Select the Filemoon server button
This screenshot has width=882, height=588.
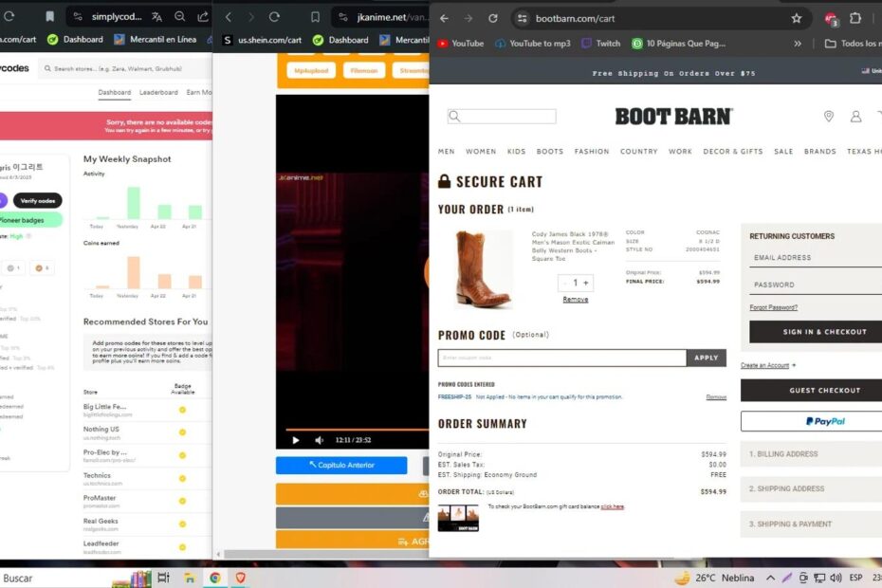coord(364,71)
